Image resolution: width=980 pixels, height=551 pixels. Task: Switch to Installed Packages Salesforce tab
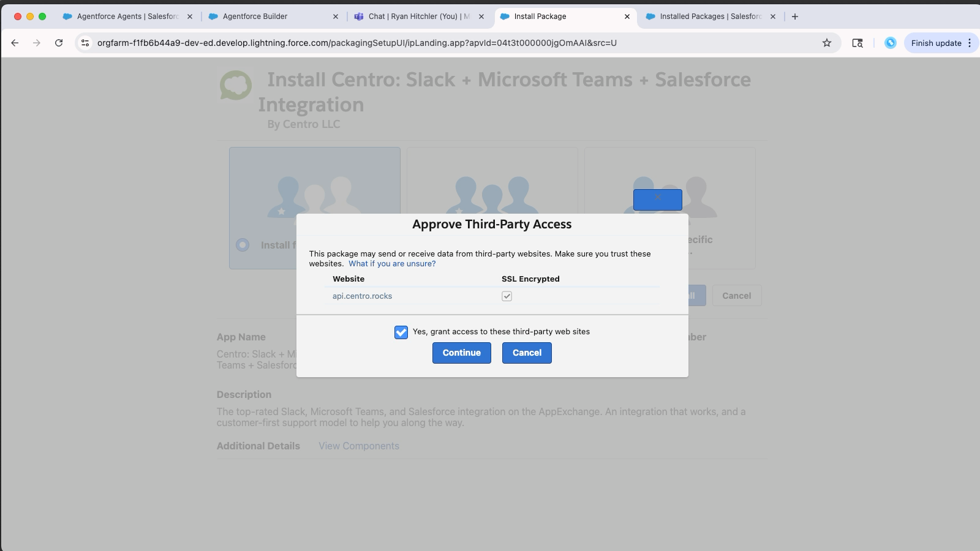click(710, 17)
